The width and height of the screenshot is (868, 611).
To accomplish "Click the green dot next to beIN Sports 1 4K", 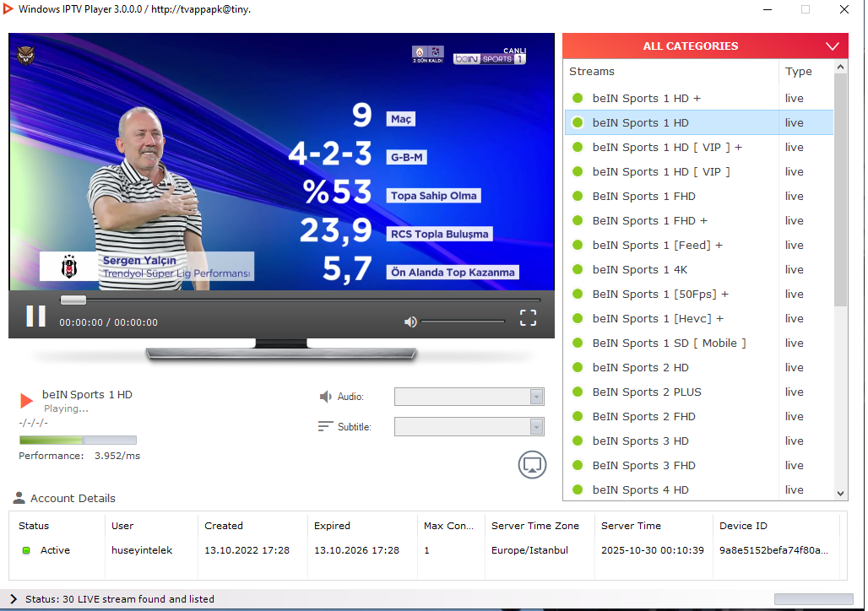I will coord(578,270).
